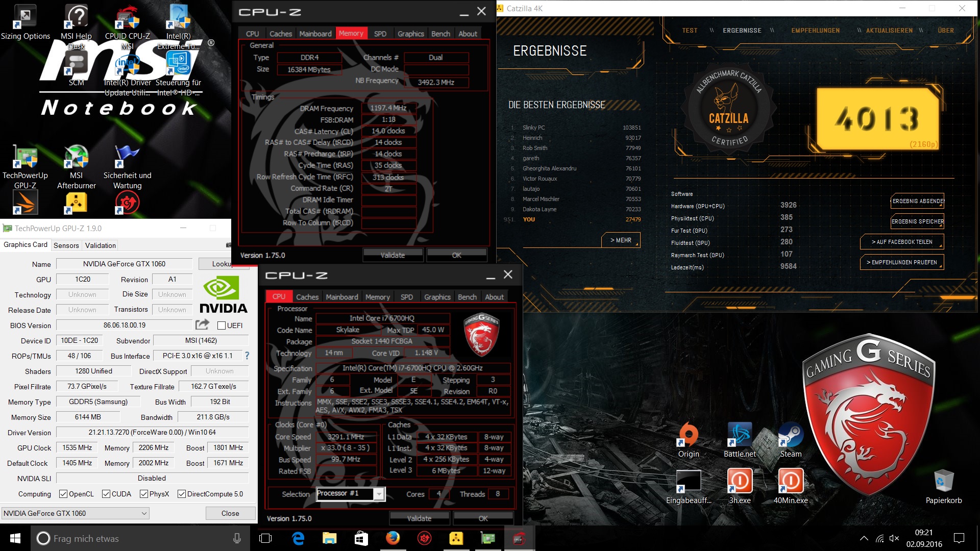This screenshot has height=551, width=980.
Task: Open the SPD tab in the top CPU-Z window
Action: point(380,34)
